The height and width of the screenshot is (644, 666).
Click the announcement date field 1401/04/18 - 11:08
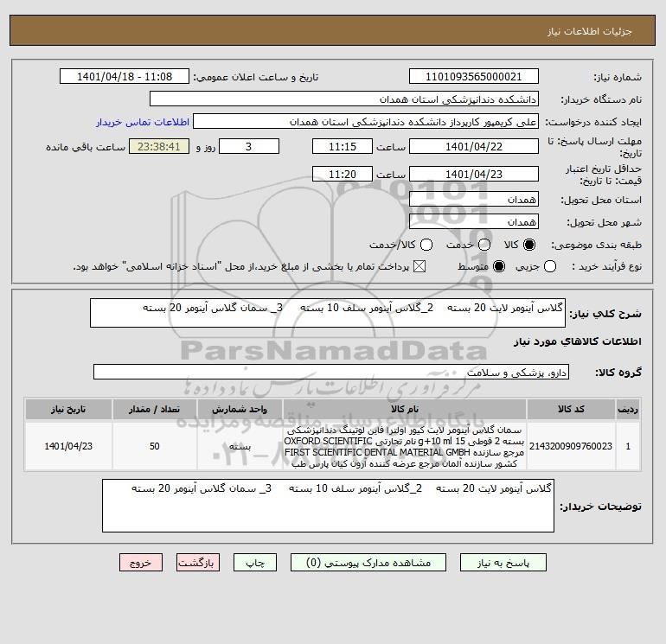click(125, 76)
